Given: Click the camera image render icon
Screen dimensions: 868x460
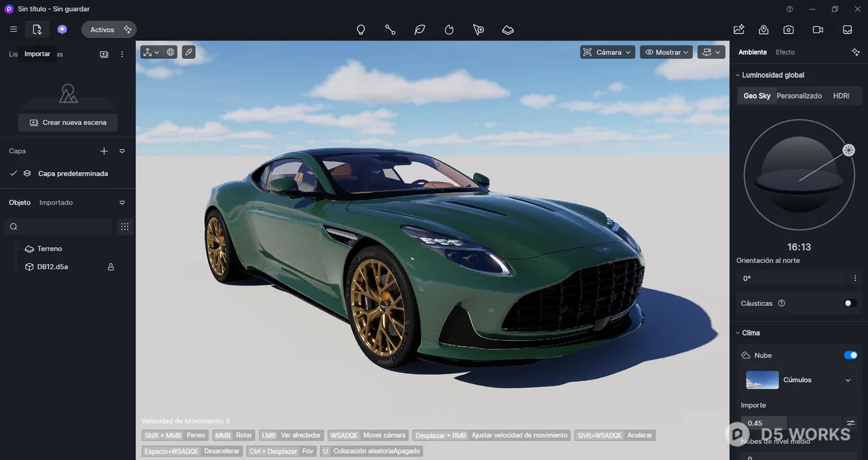Looking at the screenshot, I should tap(789, 29).
